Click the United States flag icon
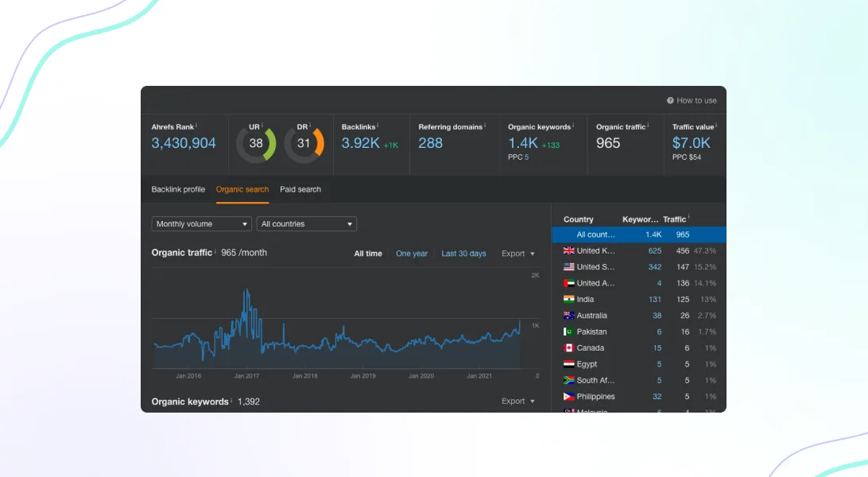This screenshot has height=477, width=868. [x=568, y=266]
